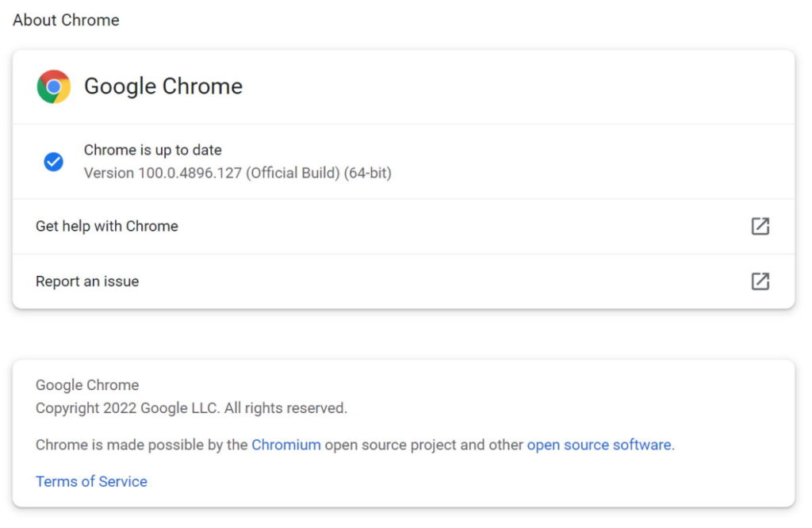812x528 pixels.
Task: Click the "open source project and other" text
Action: tap(423, 445)
